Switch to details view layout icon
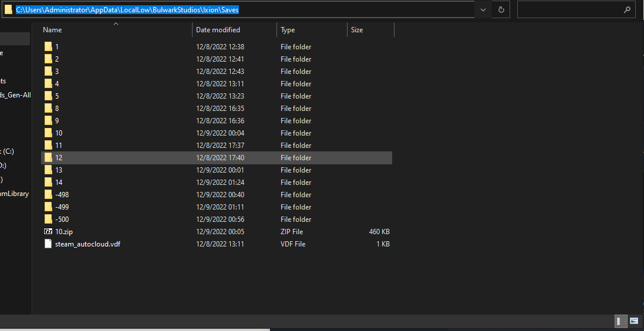Image resolution: width=644 pixels, height=331 pixels. pos(619,321)
